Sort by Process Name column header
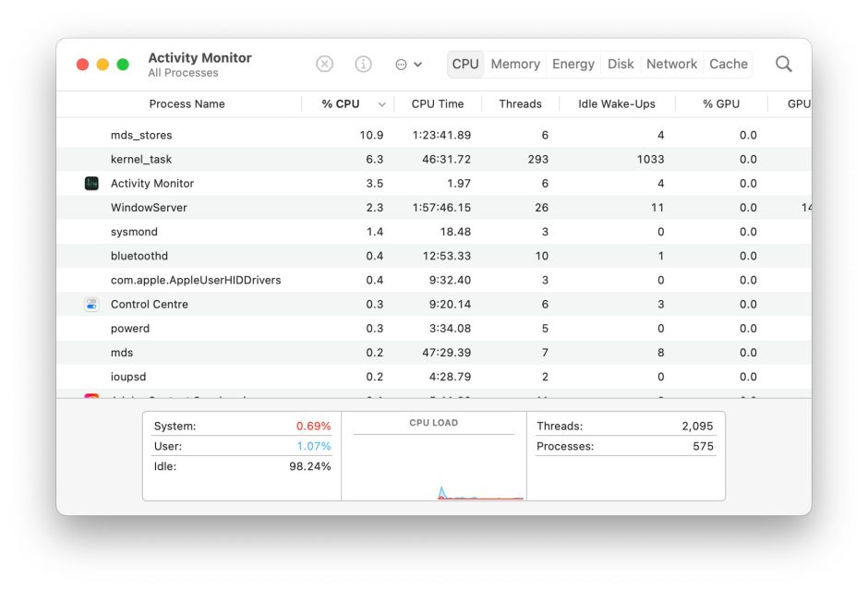Image resolution: width=868 pixels, height=590 pixels. point(187,104)
